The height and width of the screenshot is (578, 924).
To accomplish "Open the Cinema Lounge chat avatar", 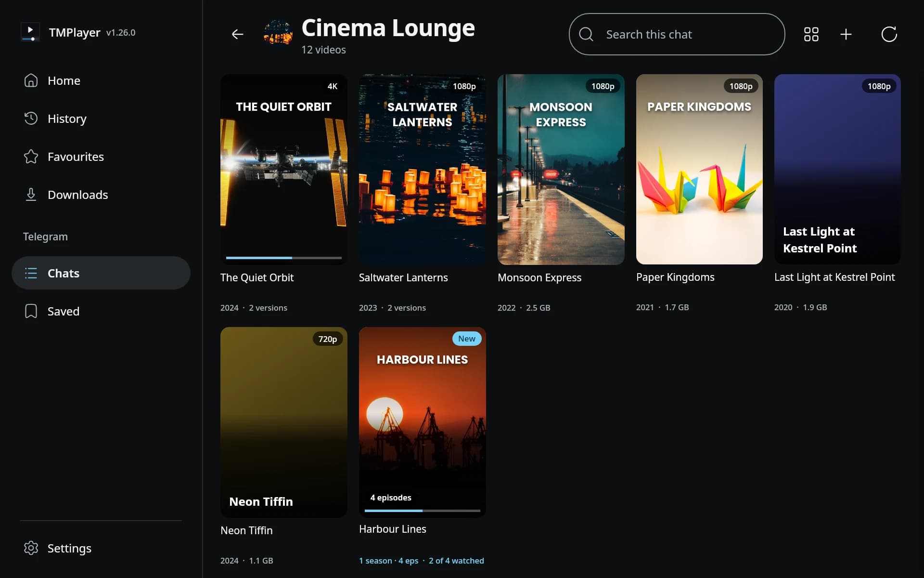I will point(278,32).
